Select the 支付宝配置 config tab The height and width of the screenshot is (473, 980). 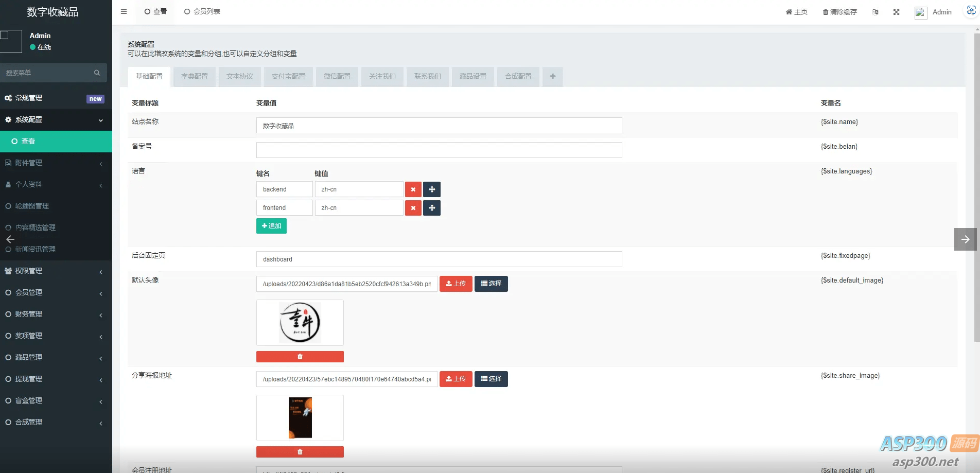(288, 76)
